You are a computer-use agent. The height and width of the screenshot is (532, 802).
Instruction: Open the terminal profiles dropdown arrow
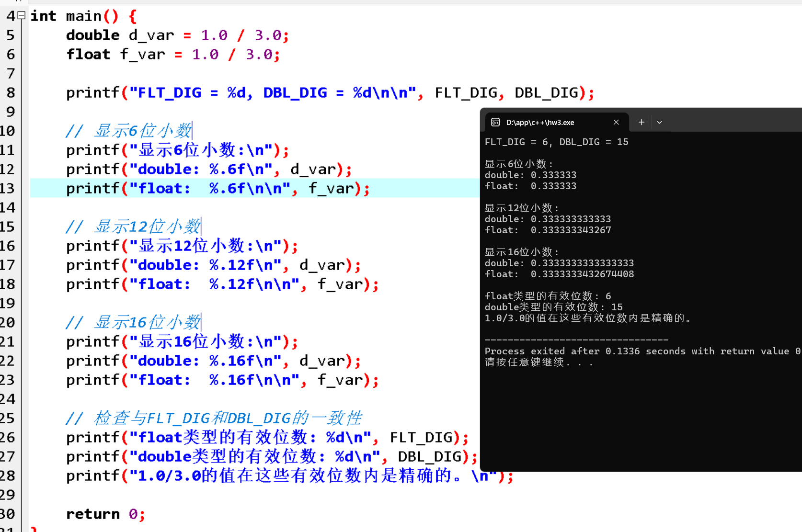coord(659,123)
